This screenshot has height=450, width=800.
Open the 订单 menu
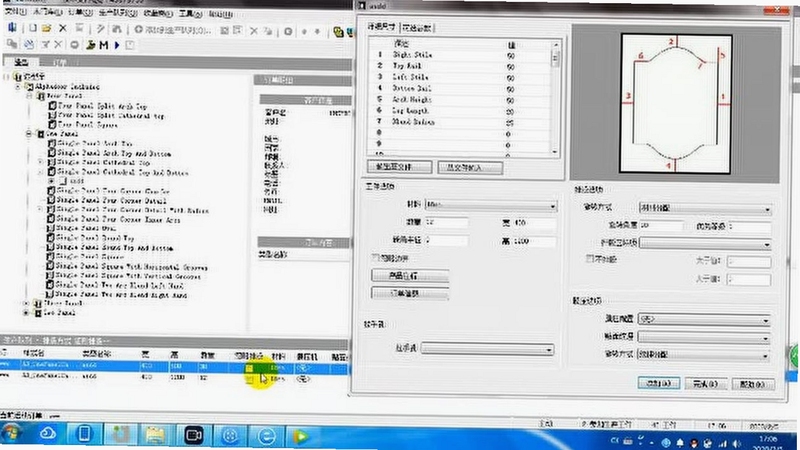click(80, 12)
